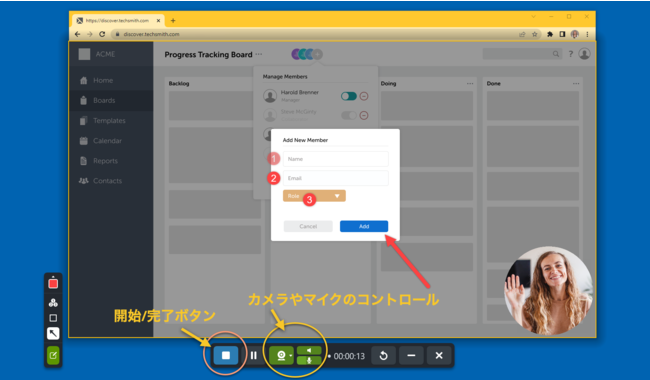Click the green edit annotation icon
The height and width of the screenshot is (380, 650).
[53, 356]
